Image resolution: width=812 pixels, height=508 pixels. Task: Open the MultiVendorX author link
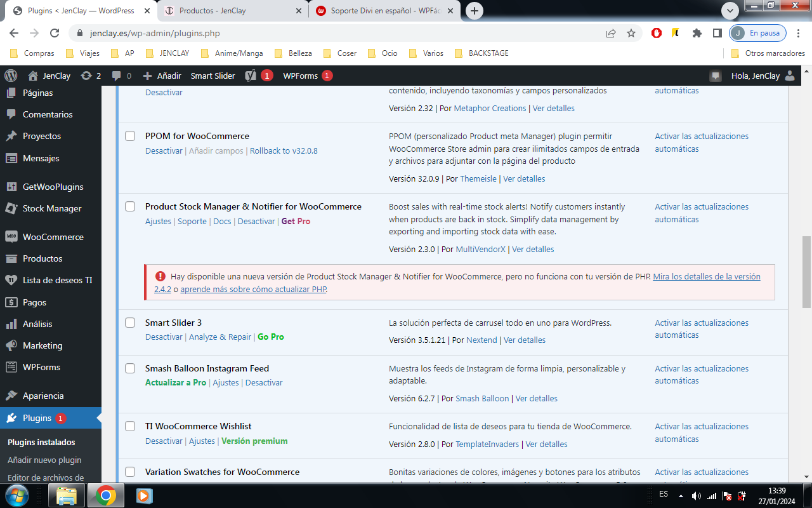click(480, 250)
